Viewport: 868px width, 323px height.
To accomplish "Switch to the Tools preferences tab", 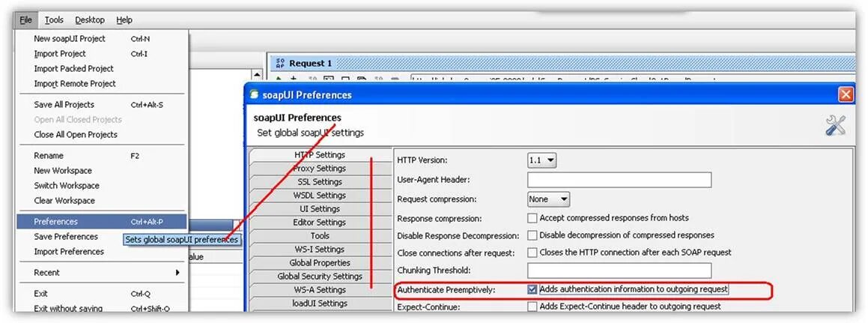I will (319, 235).
